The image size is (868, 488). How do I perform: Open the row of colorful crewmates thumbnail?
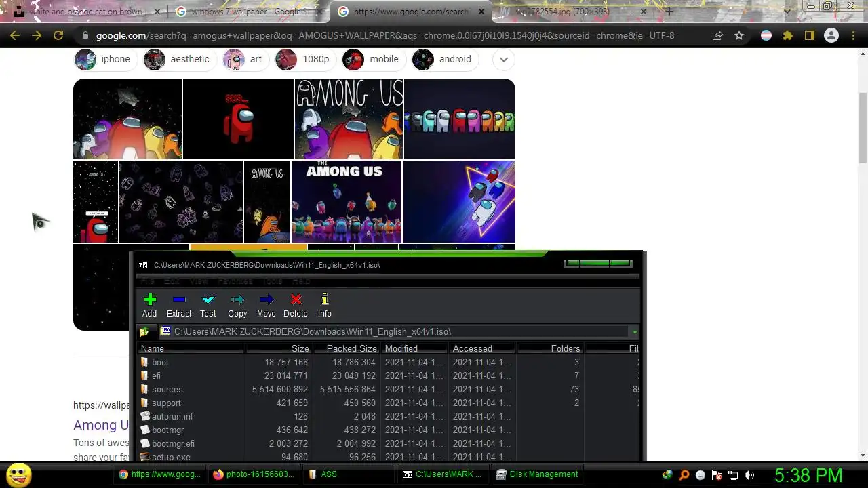click(x=460, y=119)
